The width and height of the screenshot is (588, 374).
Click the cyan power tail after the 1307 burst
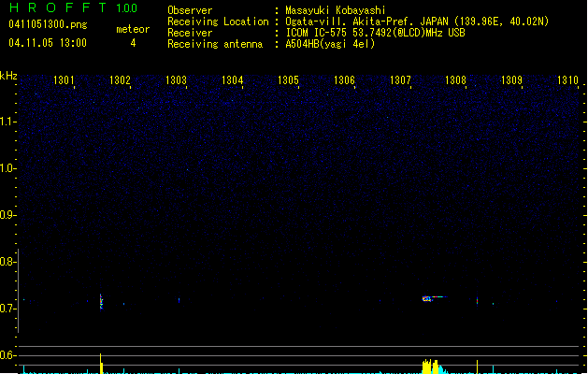(443, 369)
